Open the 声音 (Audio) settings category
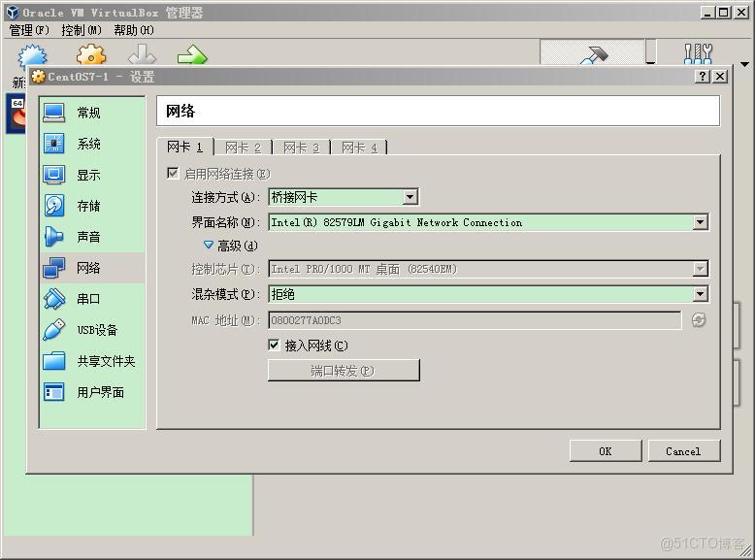The width and height of the screenshot is (755, 560). coord(92,237)
